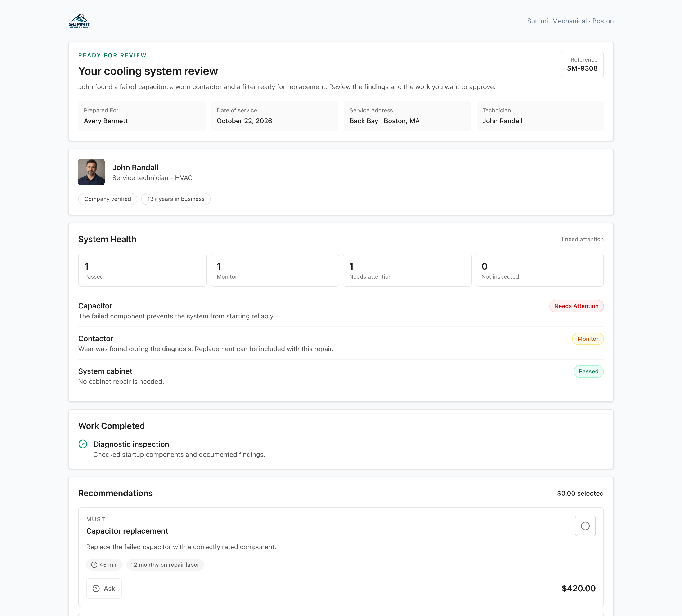Image resolution: width=682 pixels, height=616 pixels.
Task: Click the Needs Attention badge for Capacitor
Action: click(576, 306)
